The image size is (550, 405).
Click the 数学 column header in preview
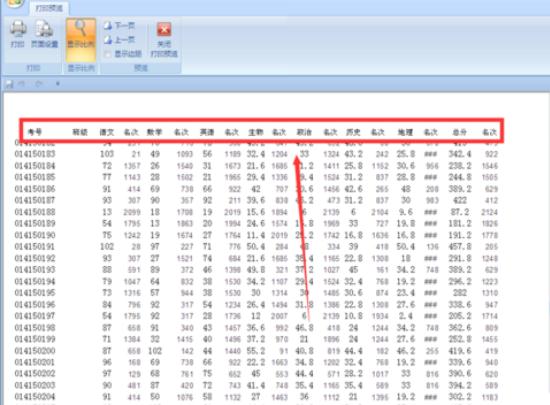point(154,132)
